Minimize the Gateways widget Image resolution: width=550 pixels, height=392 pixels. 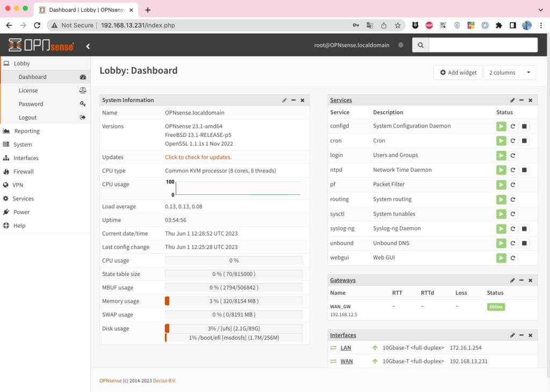pyautogui.click(x=522, y=280)
